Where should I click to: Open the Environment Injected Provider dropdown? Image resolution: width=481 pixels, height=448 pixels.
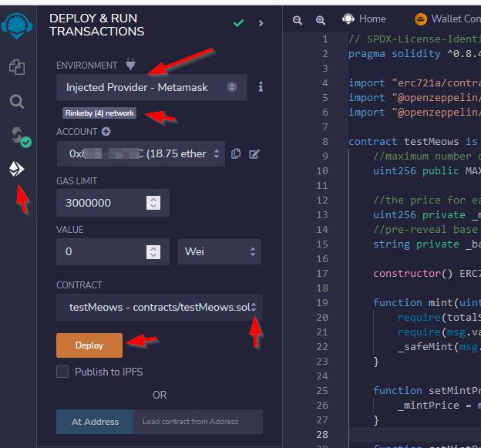click(152, 87)
